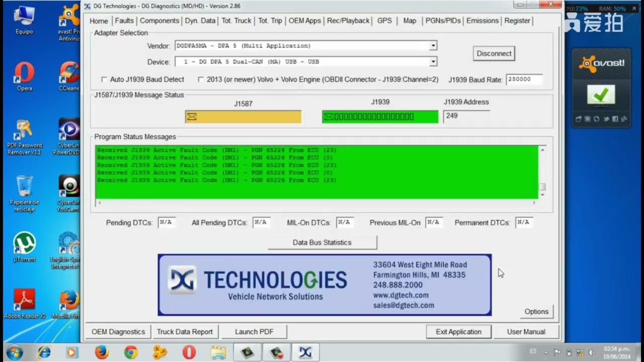Launch Google Chrome from the taskbar

click(131, 352)
